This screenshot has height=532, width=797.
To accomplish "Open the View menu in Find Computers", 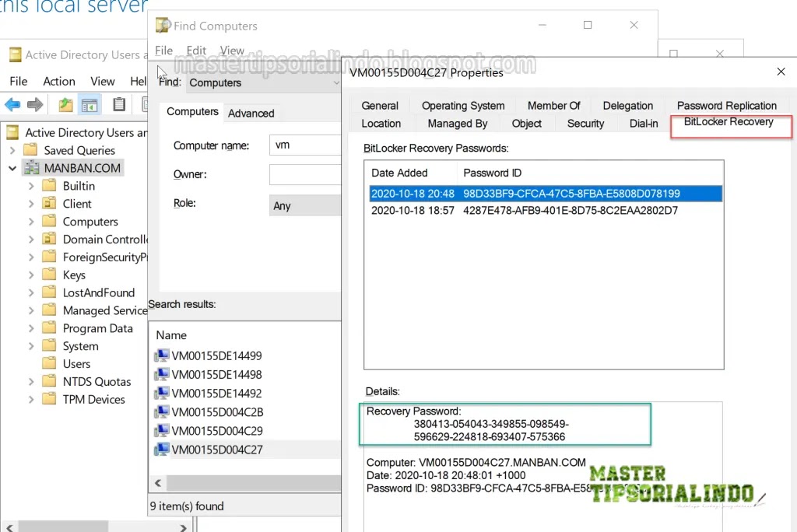I will click(x=232, y=51).
